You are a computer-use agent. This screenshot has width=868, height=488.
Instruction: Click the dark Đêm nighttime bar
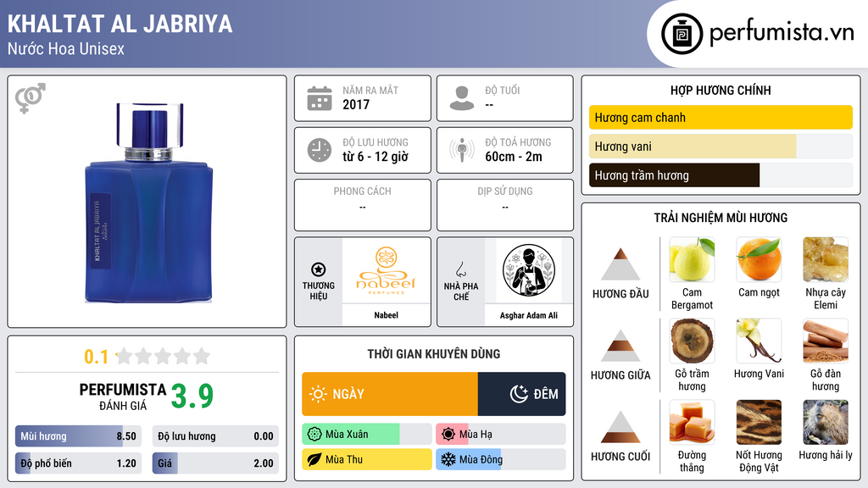[521, 394]
